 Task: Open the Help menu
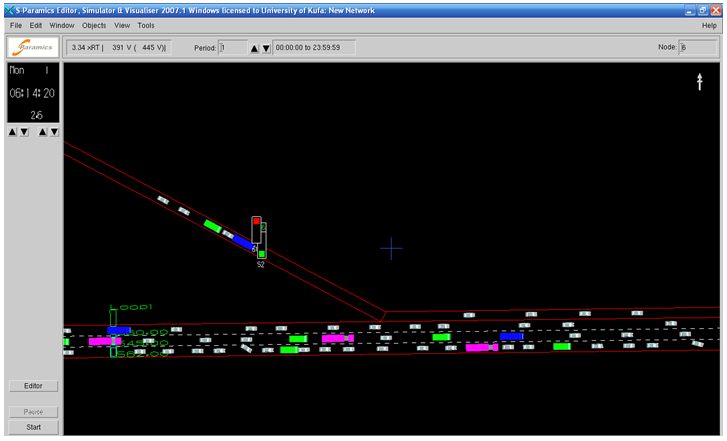[x=709, y=24]
